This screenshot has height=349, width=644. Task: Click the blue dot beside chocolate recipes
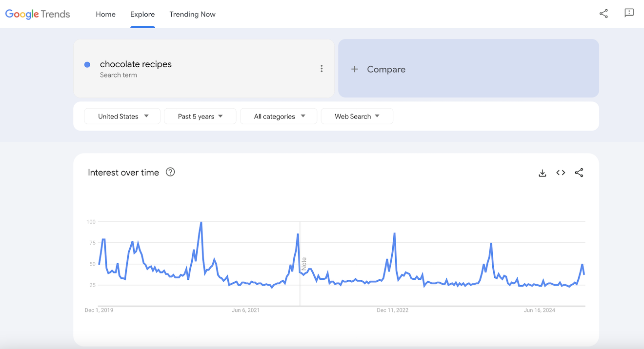87,64
